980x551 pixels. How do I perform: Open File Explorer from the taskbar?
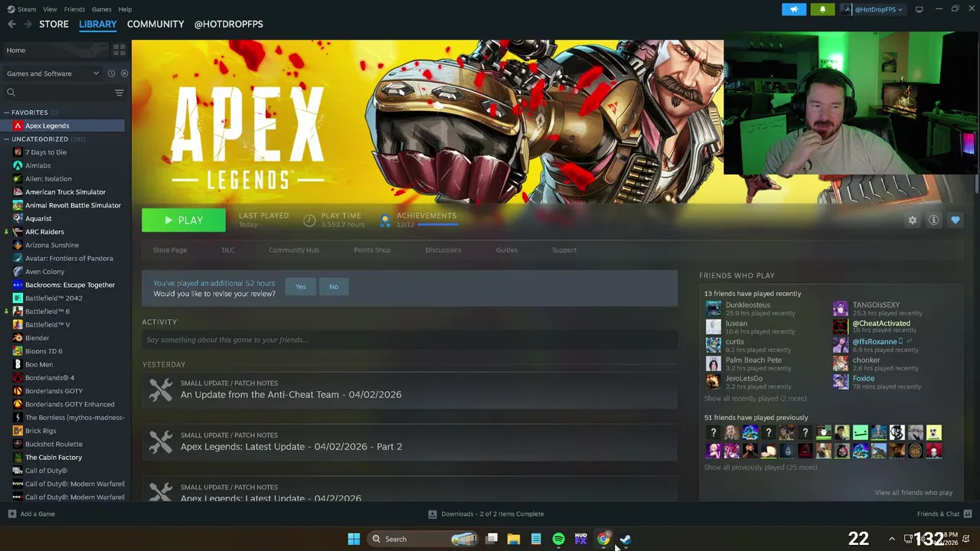point(514,539)
